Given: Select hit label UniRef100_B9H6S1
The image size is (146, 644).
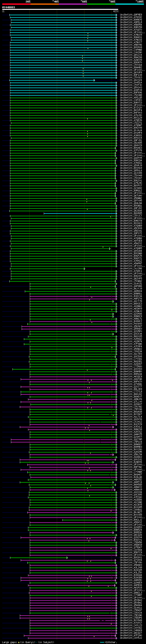Looking at the screenshot, I should pyautogui.click(x=131, y=37).
